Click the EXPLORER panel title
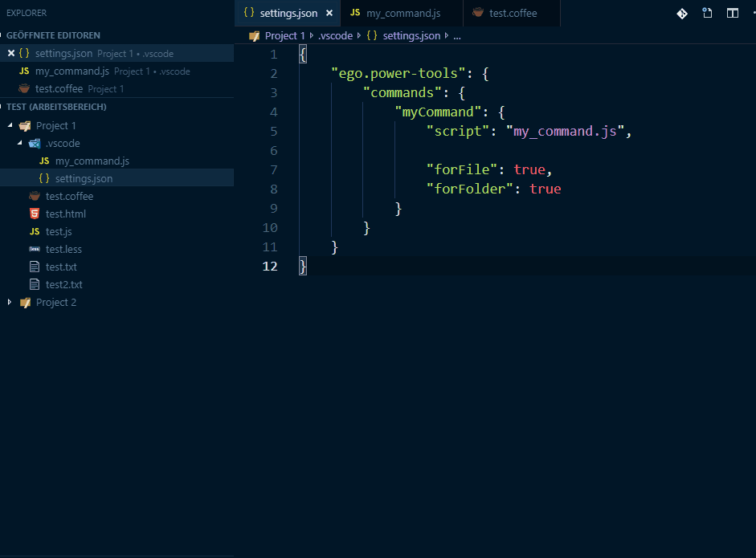This screenshot has width=756, height=558. pyautogui.click(x=27, y=13)
